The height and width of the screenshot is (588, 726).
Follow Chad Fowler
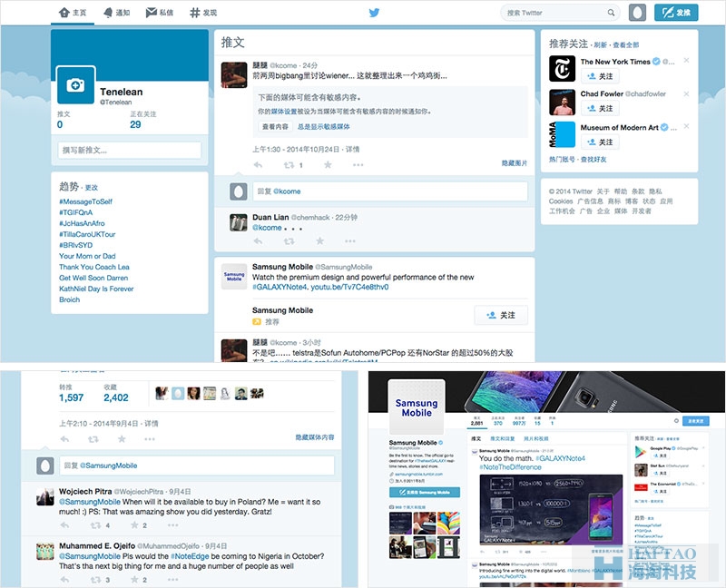[x=600, y=108]
